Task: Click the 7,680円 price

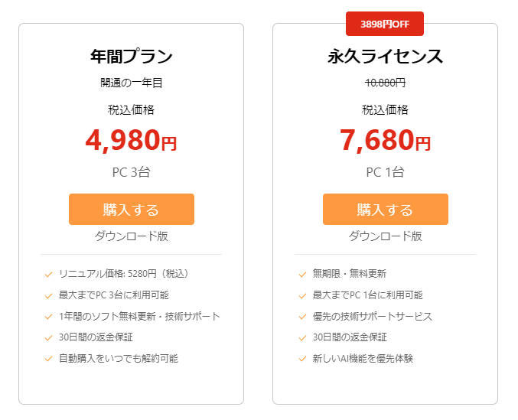Action: tap(385, 141)
